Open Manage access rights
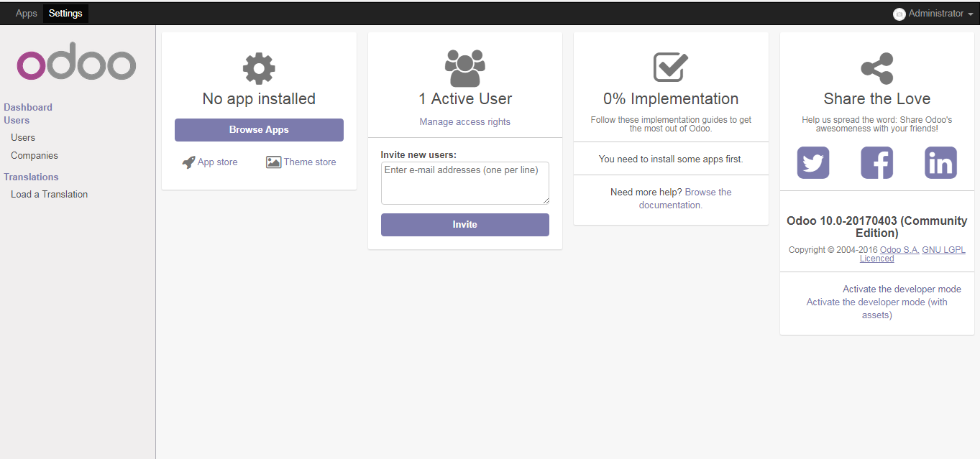The width and height of the screenshot is (980, 459). [464, 121]
